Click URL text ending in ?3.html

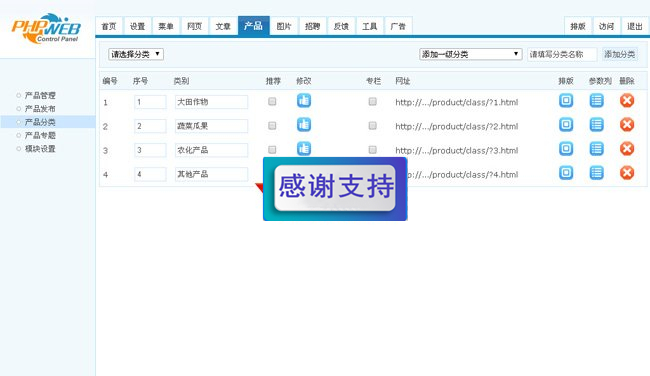tap(456, 150)
